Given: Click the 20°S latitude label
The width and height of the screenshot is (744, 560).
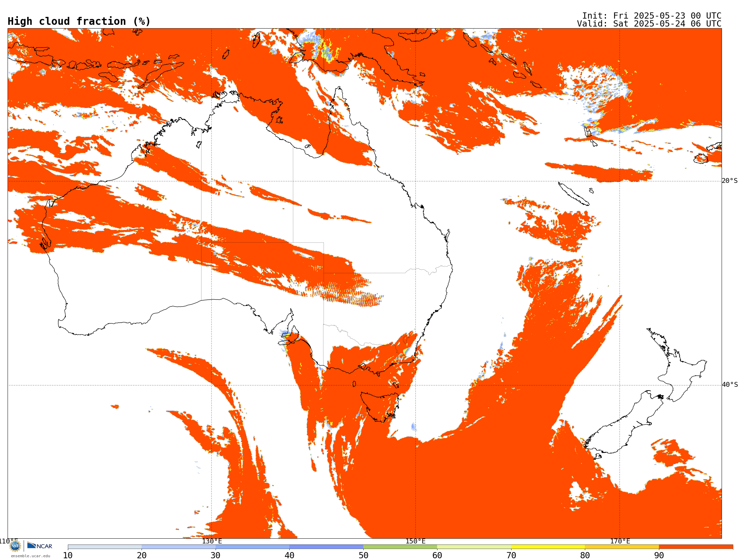Looking at the screenshot, I should pos(730,181).
